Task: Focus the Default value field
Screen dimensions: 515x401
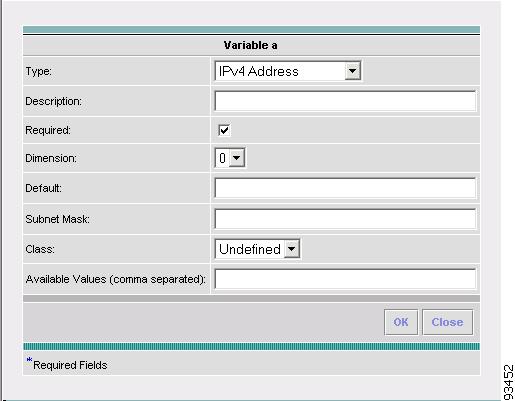Action: [x=345, y=188]
